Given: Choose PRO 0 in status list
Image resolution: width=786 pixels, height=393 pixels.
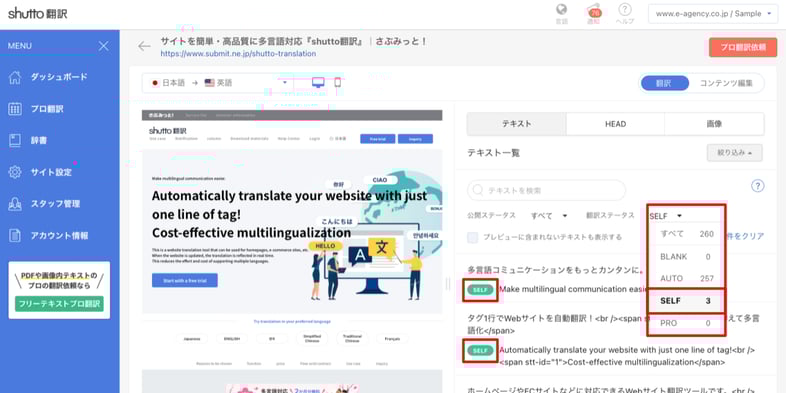Looking at the screenshot, I should pos(685,323).
